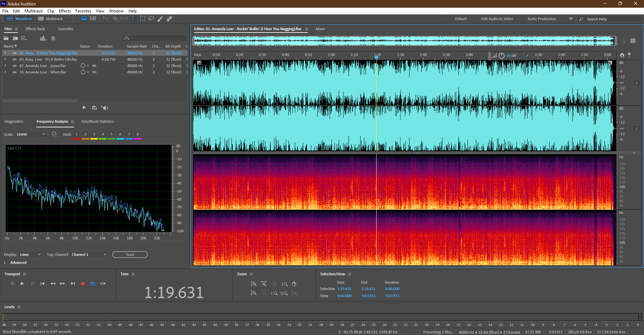Select the Razor tool in toolbar
The image size is (644, 335).
(x=115, y=19)
